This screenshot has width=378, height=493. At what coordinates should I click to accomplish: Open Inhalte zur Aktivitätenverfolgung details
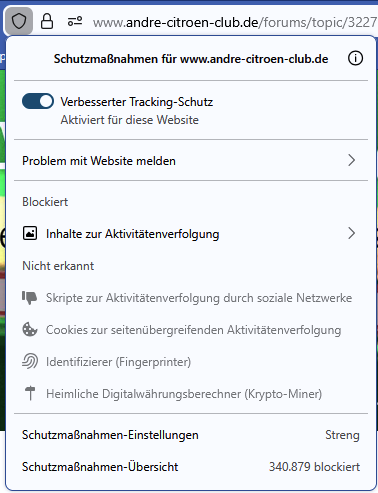pyautogui.click(x=191, y=233)
